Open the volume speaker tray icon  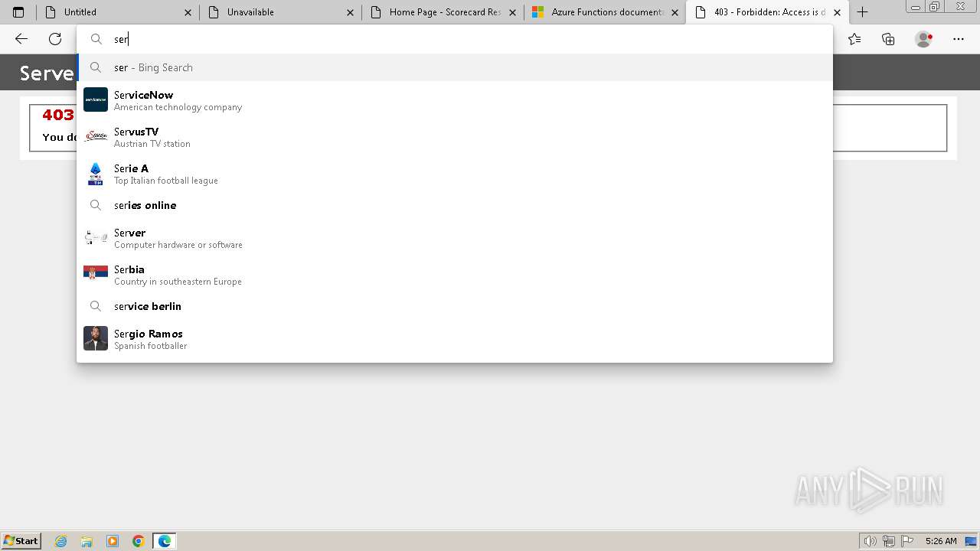pos(871,541)
